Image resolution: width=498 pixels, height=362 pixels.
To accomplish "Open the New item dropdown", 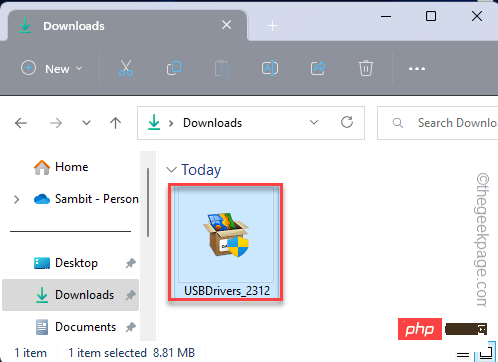I will click(52, 69).
